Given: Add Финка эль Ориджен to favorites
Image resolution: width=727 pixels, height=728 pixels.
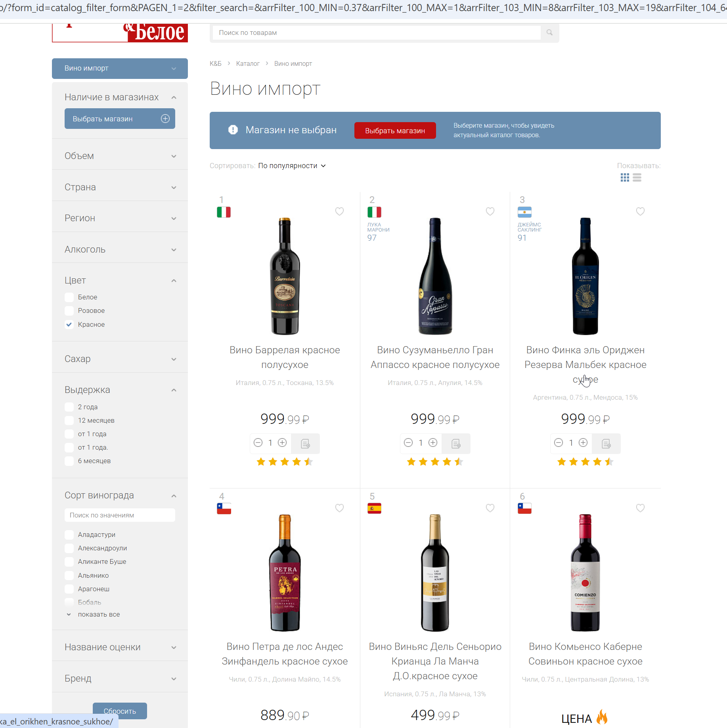Looking at the screenshot, I should click(x=640, y=211).
